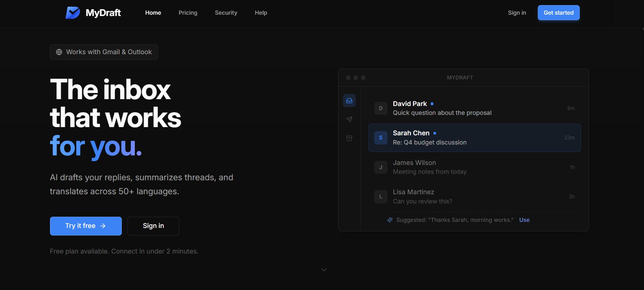Click the S avatar for Sarah Chen
The width and height of the screenshot is (644, 290).
[381, 138]
